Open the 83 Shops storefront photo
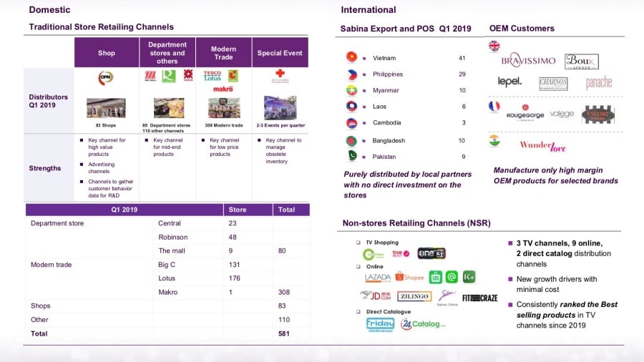 106,108
